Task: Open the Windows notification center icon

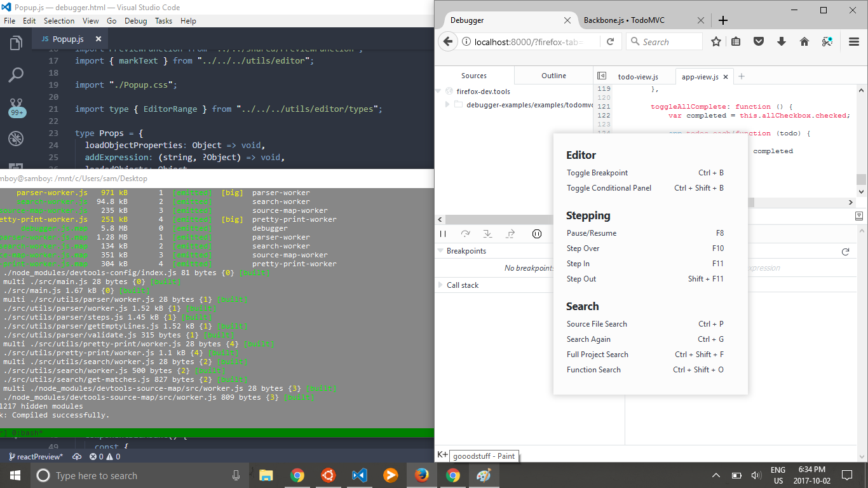Action: (x=846, y=475)
